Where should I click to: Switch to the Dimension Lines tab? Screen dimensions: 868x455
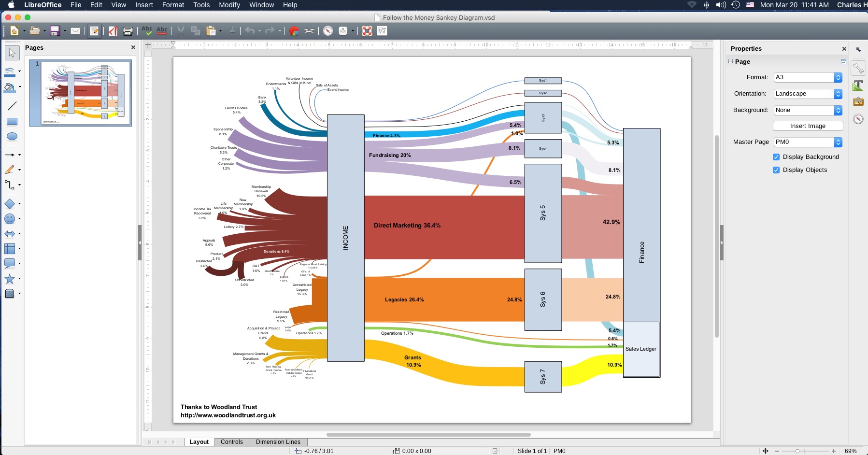click(x=278, y=442)
